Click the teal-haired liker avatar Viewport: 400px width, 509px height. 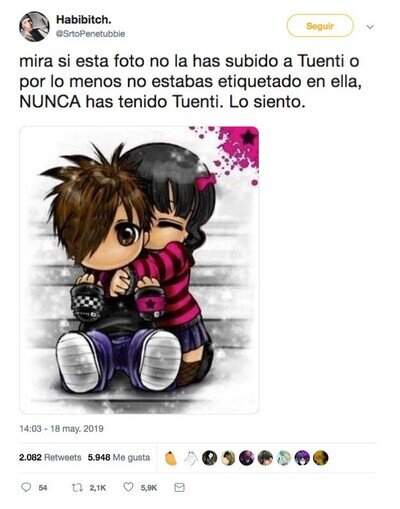[x=284, y=458]
